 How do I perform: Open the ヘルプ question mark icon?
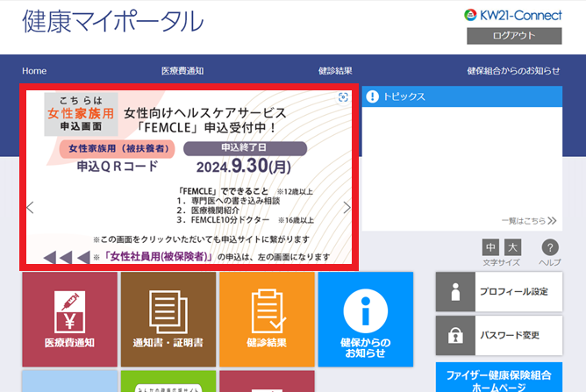coord(550,247)
